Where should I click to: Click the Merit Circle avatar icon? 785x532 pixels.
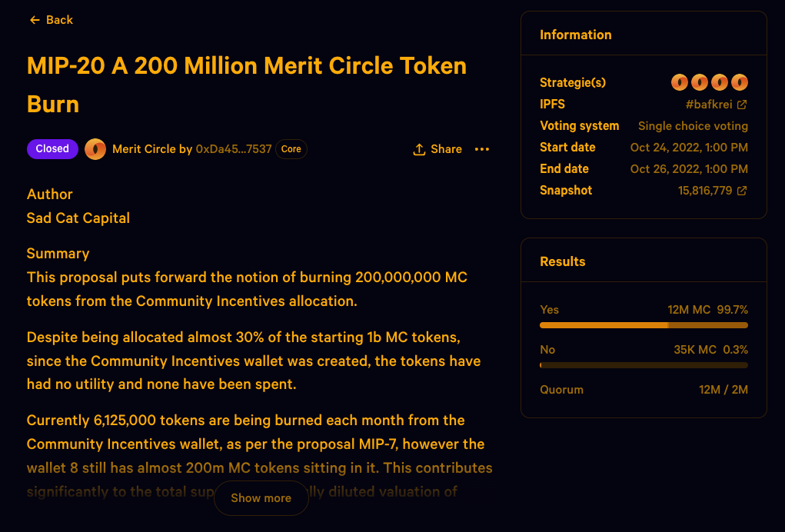95,149
